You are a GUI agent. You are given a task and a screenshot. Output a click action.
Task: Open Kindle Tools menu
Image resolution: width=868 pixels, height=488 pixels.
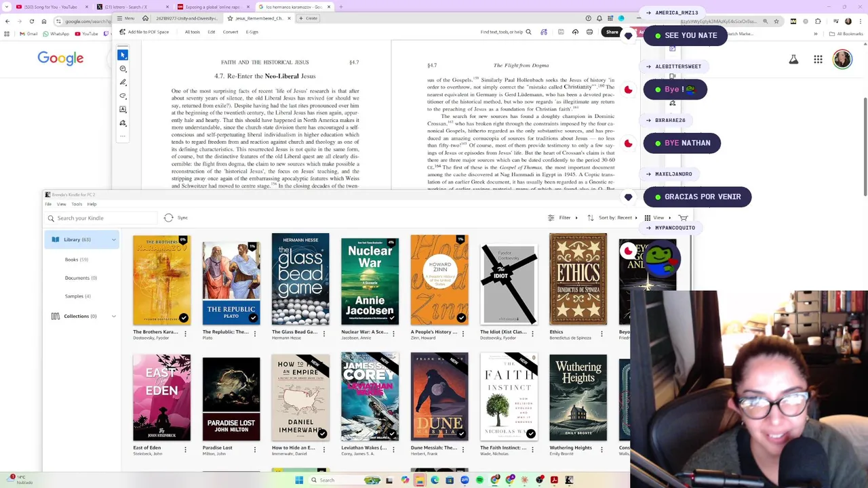77,204
